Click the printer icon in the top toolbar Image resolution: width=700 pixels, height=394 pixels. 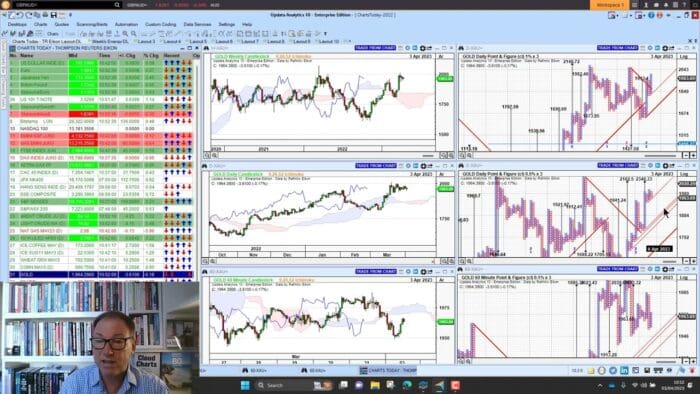[x=45, y=15]
